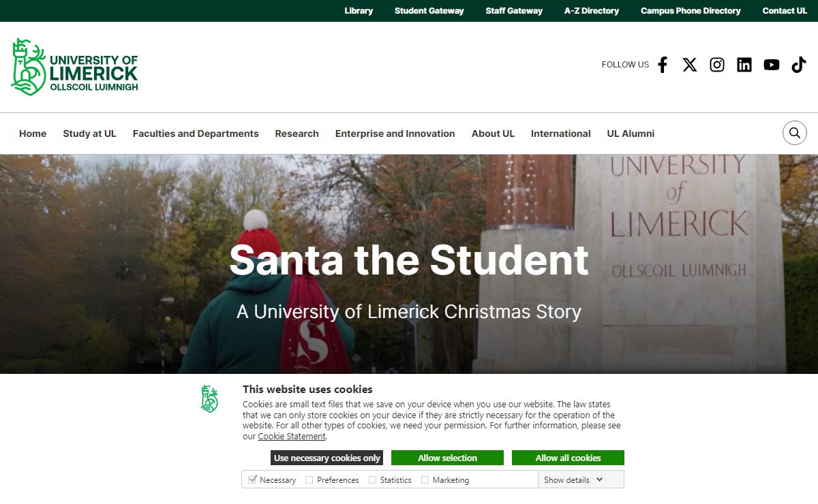Screen dimensions: 818x504
Task: Open the site search magnifier icon
Action: coord(795,133)
